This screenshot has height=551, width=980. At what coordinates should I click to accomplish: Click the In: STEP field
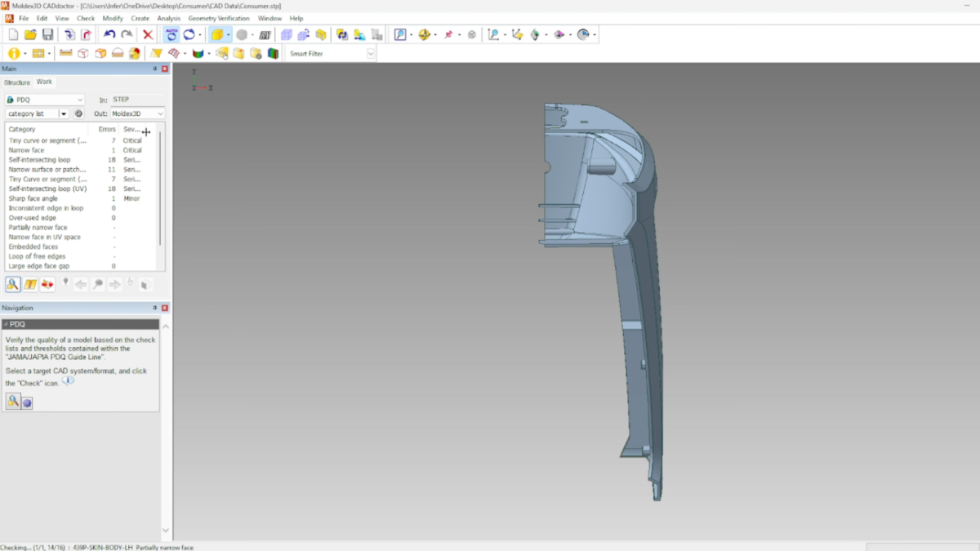137,100
